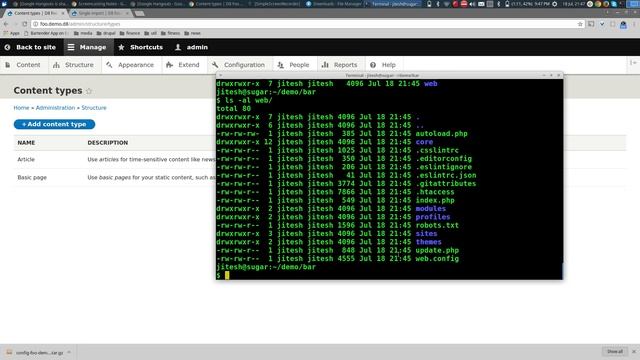Click the Administration breadcrumb link
This screenshot has width=640, height=360.
55,108
